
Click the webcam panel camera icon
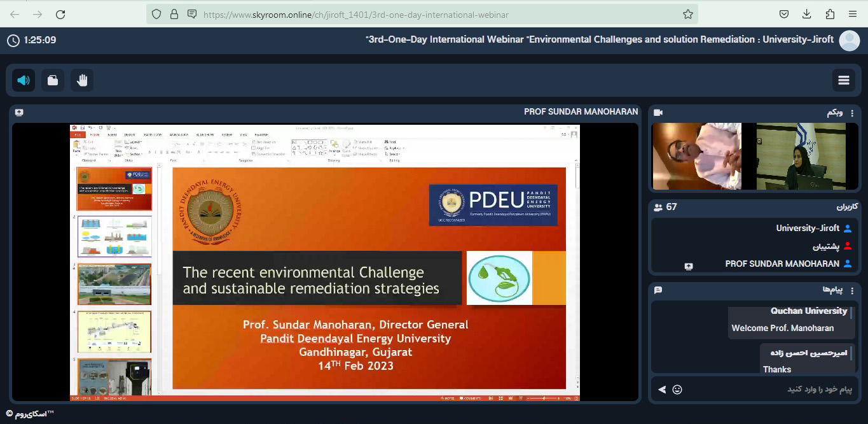(x=658, y=113)
